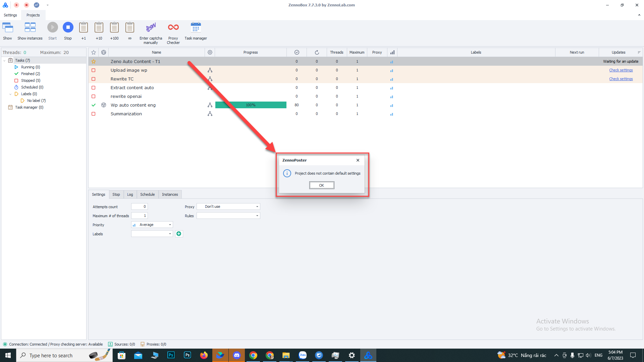Open the Settings ribbon tab
Image resolution: width=644 pixels, height=362 pixels.
coord(10,15)
